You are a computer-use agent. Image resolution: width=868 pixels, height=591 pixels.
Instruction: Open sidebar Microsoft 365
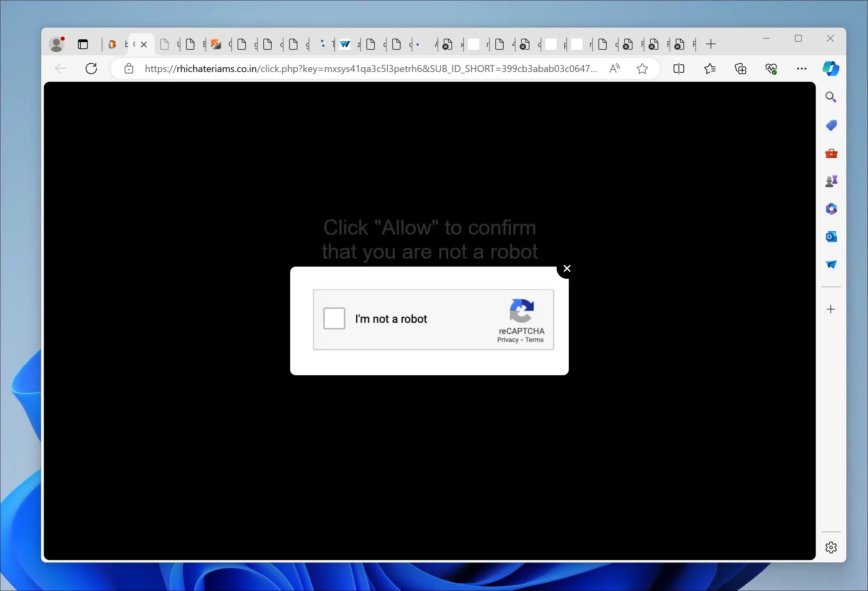click(831, 209)
